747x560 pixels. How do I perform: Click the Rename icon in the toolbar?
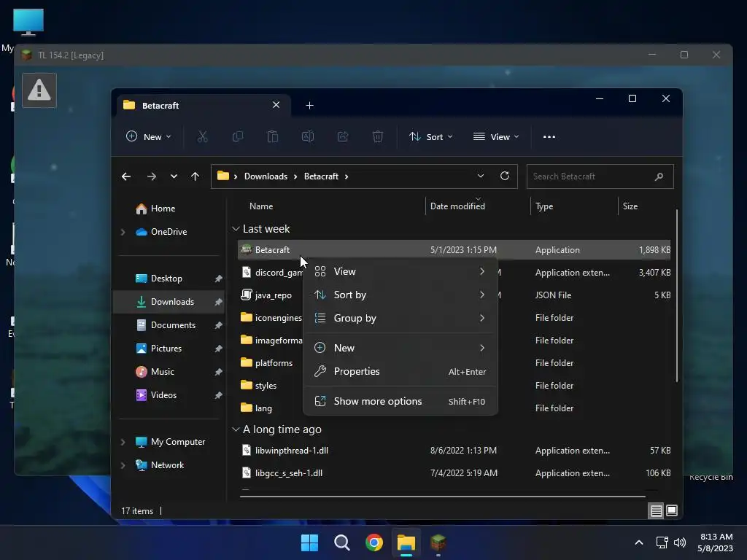[308, 137]
